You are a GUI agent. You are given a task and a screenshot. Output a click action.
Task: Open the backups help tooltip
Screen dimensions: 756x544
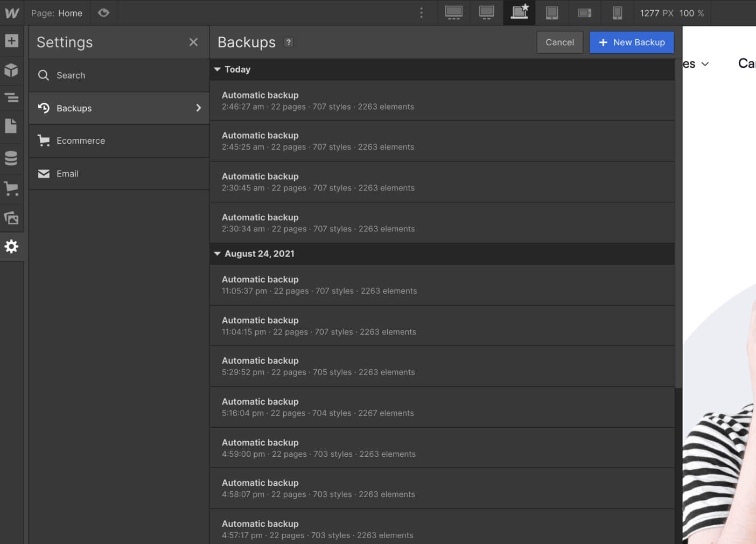click(x=289, y=42)
